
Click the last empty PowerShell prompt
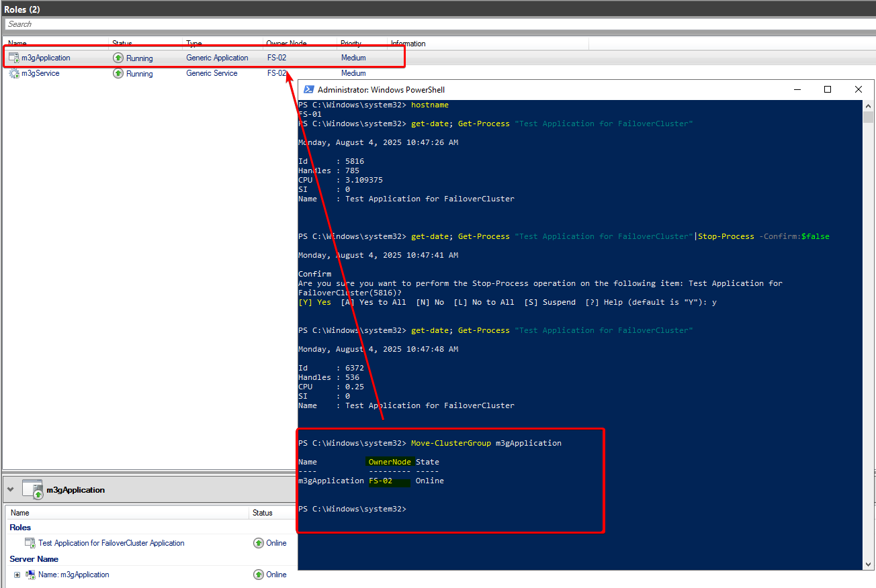(x=353, y=509)
